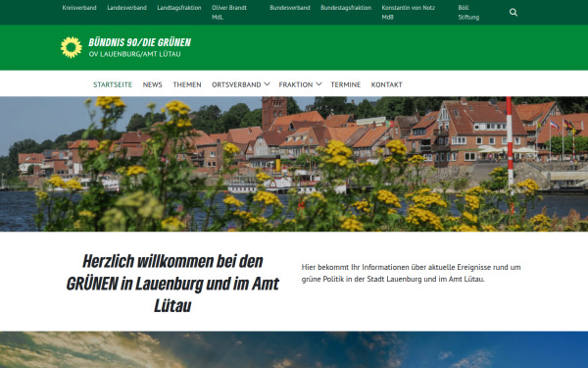Open Bundesverband link
Image resolution: width=588 pixels, height=368 pixels.
pyautogui.click(x=290, y=8)
